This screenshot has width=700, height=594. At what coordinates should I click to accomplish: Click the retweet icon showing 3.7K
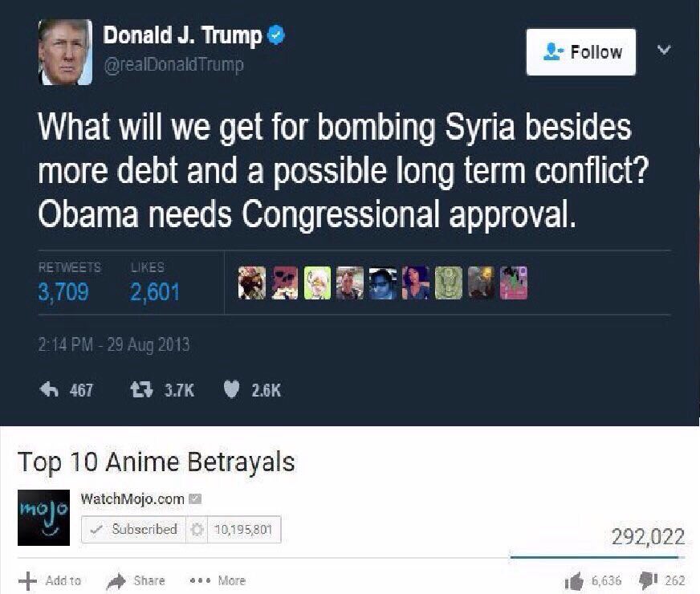click(x=141, y=390)
